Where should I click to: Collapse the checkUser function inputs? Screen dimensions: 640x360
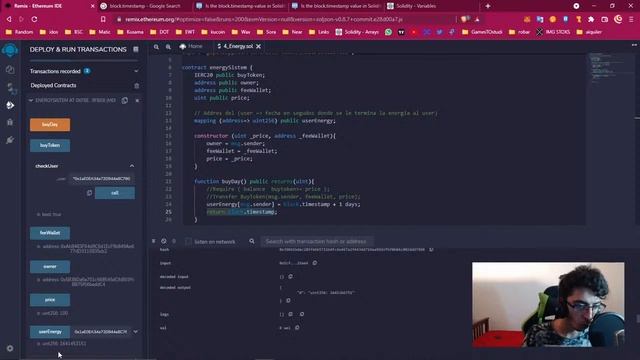click(x=132, y=166)
